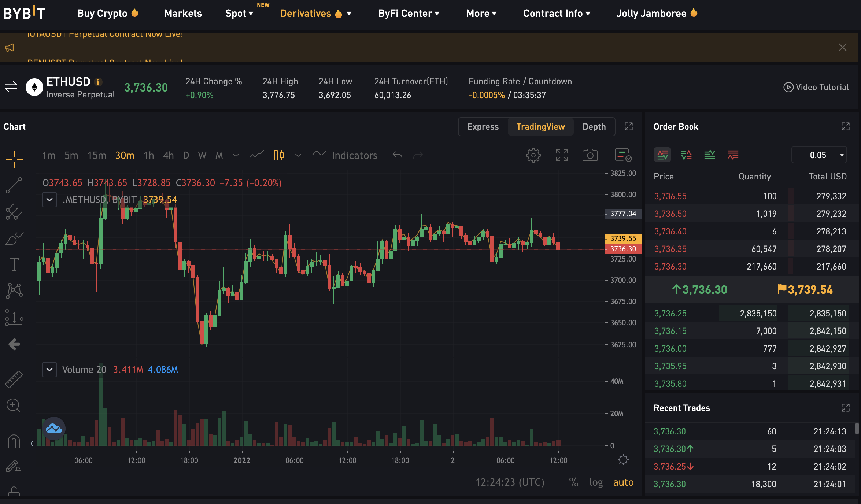Open the Video Tutorial link
The image size is (861, 504).
click(x=816, y=87)
